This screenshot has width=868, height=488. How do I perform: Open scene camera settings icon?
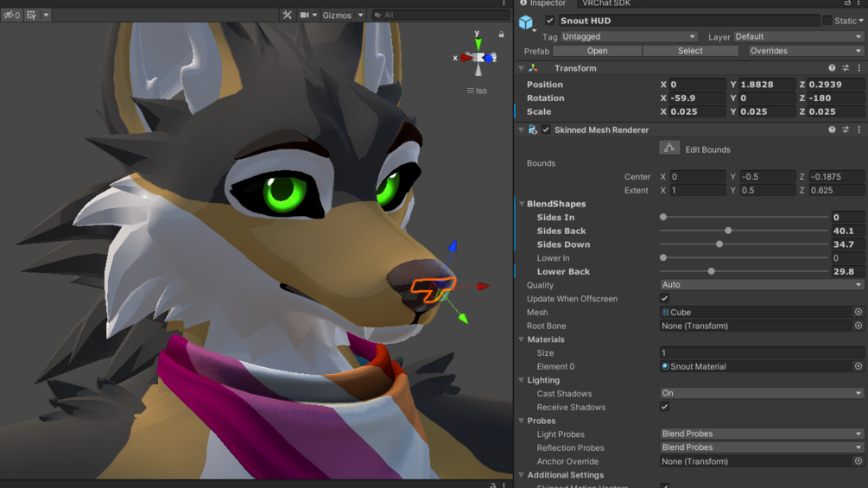point(305,15)
